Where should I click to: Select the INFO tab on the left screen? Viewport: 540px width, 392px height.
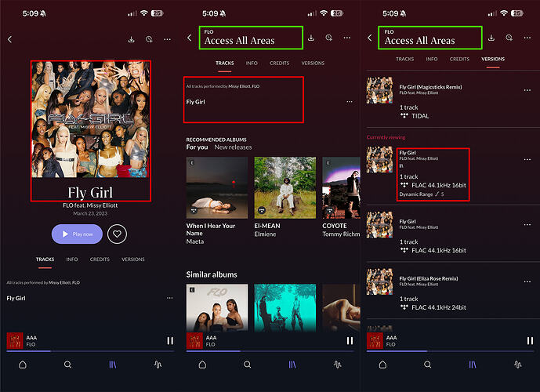pos(72,260)
